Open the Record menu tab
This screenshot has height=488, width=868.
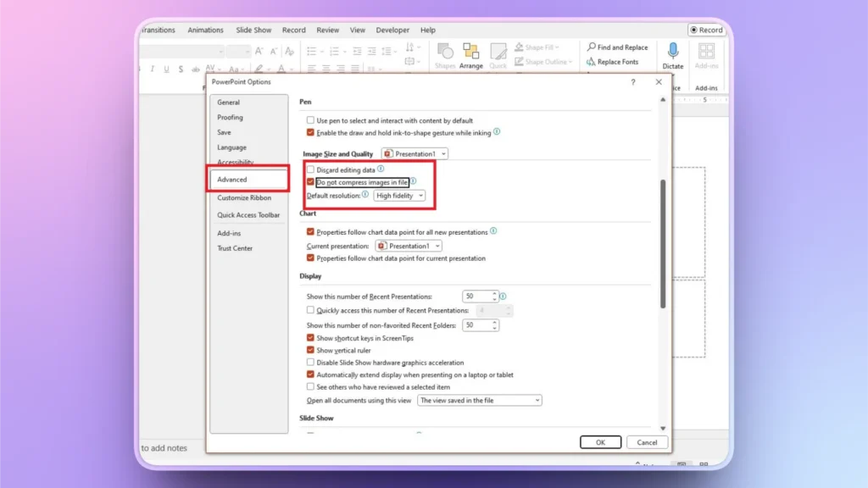(293, 30)
